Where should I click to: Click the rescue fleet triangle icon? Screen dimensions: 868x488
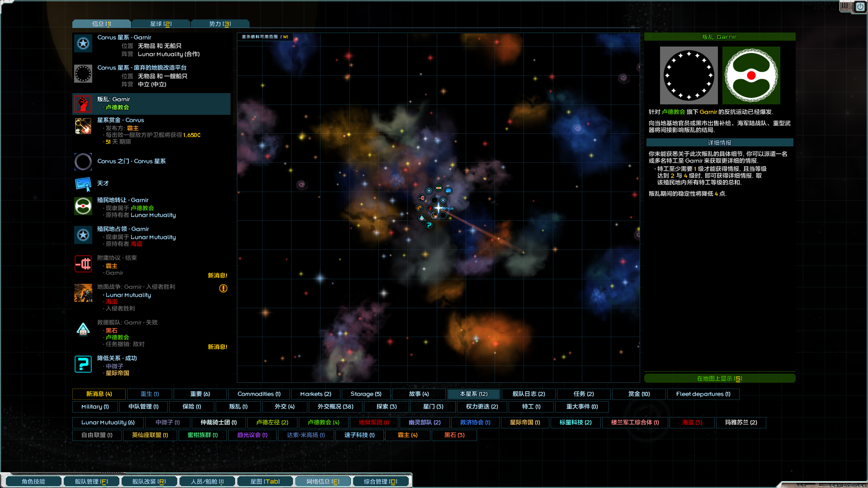pos(83,329)
